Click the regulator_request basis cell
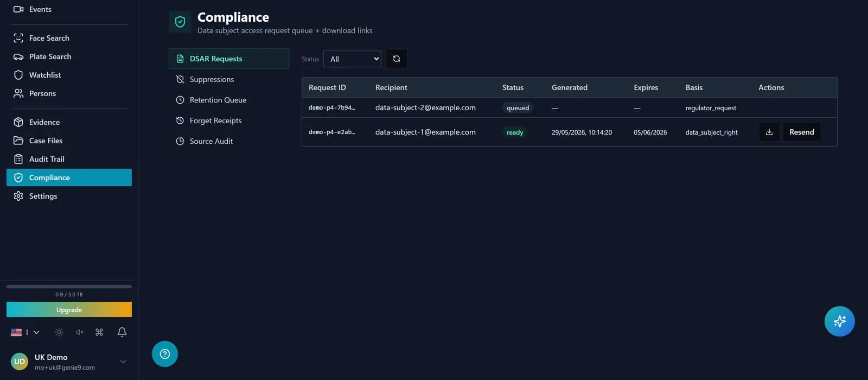The width and height of the screenshot is (868, 380). coord(711,108)
